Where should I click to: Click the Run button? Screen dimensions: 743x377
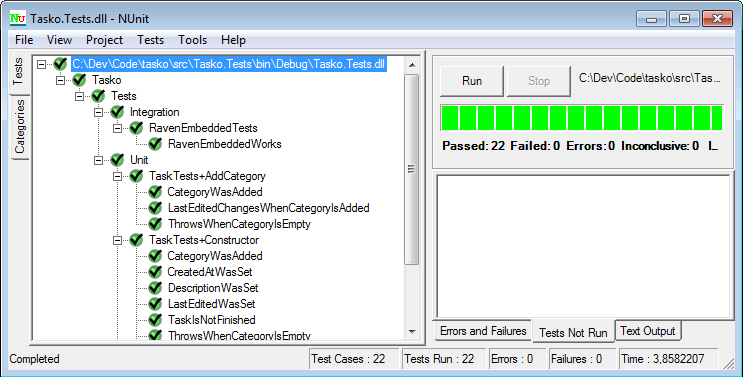(472, 81)
